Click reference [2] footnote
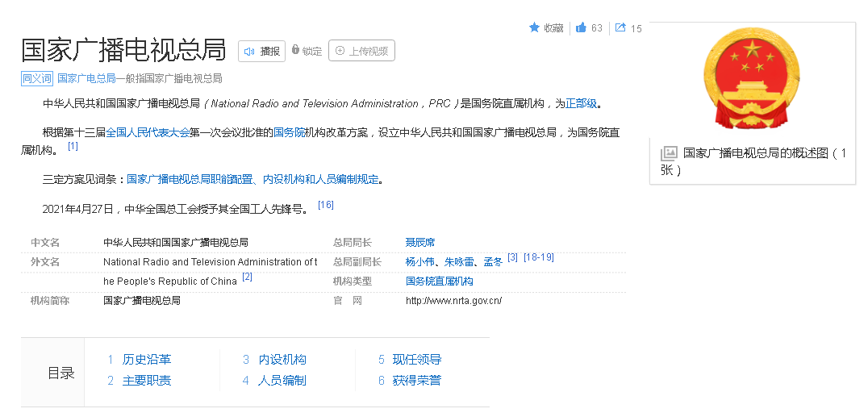The height and width of the screenshot is (417, 868). click(x=248, y=277)
